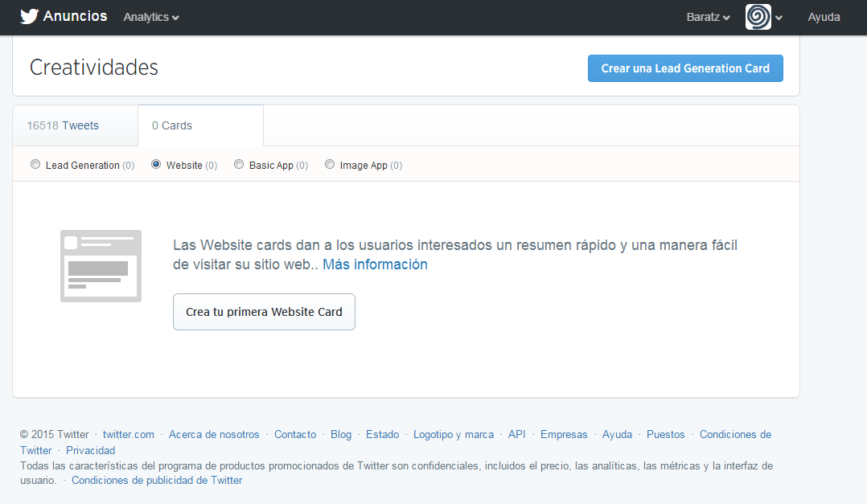Open the Más información link
This screenshot has width=867, height=504.
(375, 264)
